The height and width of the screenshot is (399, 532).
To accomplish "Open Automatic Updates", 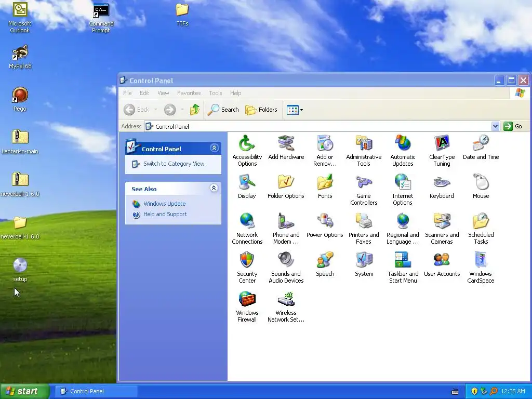I will click(x=403, y=150).
